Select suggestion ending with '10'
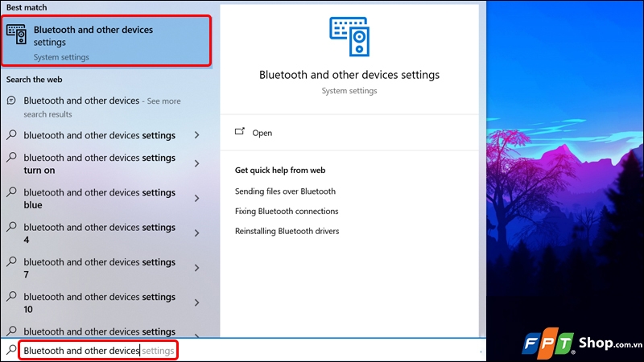Screen dimensions: 644x362 (x=99, y=303)
